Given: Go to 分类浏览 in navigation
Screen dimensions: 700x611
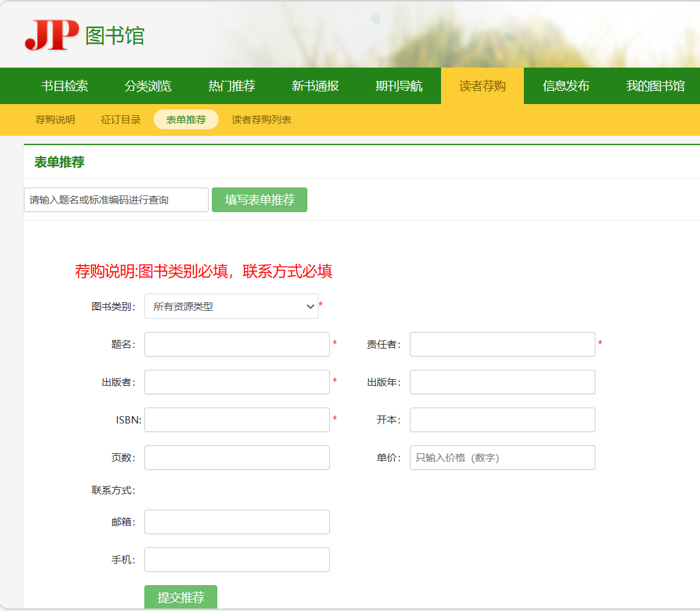Looking at the screenshot, I should click(148, 86).
